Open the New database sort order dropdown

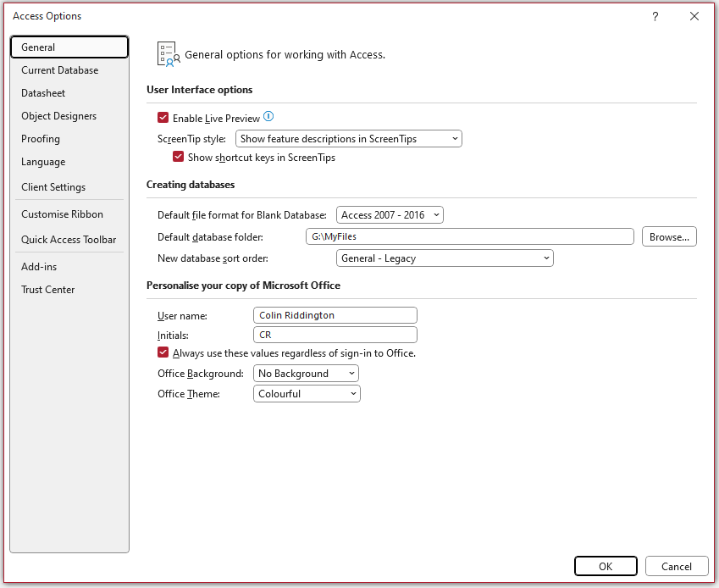point(445,258)
